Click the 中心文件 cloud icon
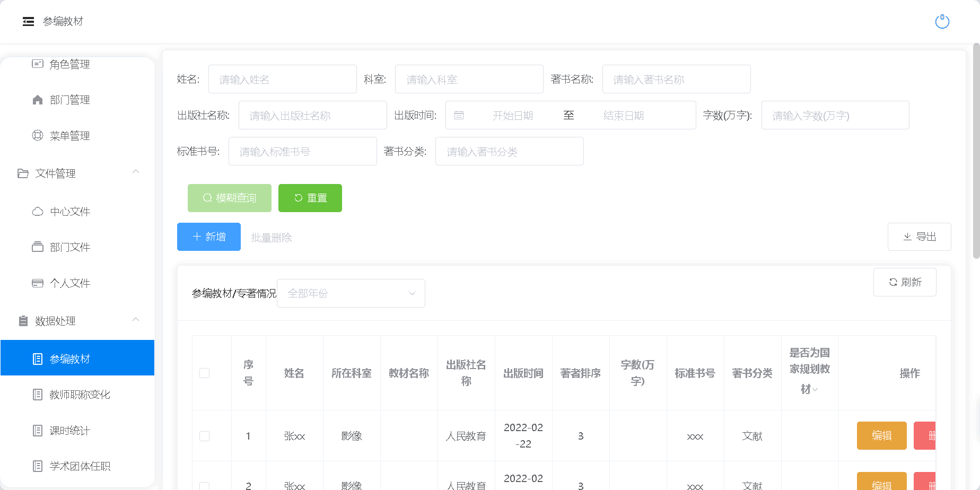The width and height of the screenshot is (980, 490). click(x=38, y=212)
